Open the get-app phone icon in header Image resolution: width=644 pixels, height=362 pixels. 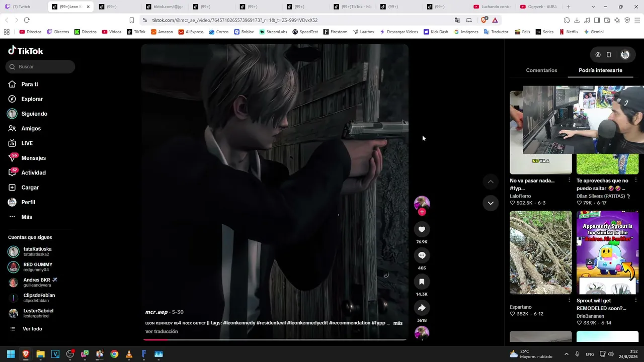pos(609,54)
